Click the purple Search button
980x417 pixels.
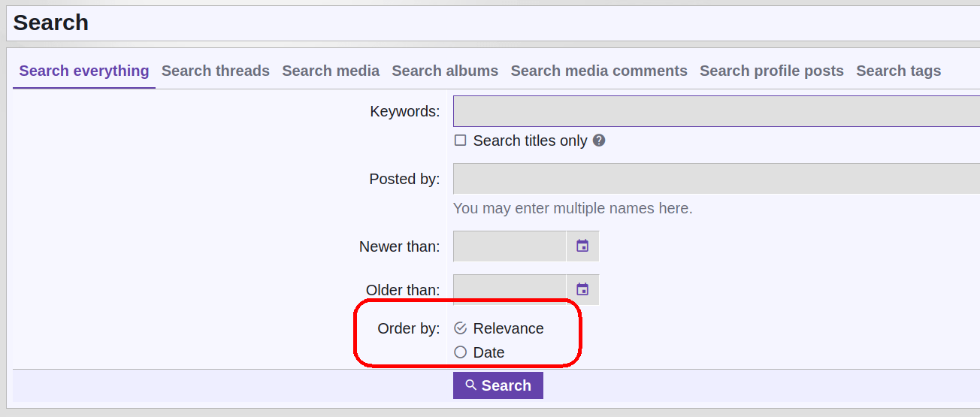(498, 385)
